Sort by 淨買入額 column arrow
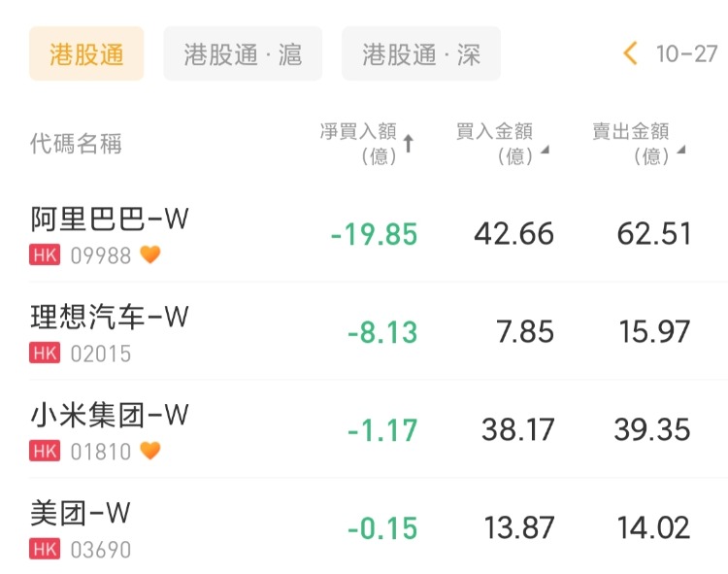This screenshot has width=728, height=574. pyautogui.click(x=408, y=144)
